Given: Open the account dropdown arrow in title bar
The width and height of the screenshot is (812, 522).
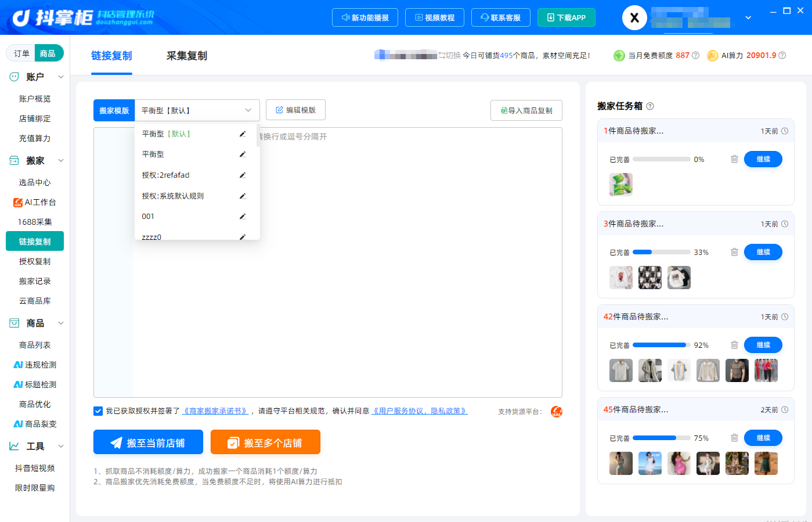Looking at the screenshot, I should coord(748,18).
